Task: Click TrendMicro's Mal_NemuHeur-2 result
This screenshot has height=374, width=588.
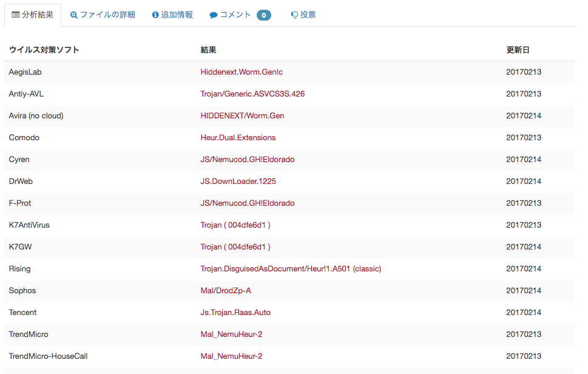Action: (231, 335)
